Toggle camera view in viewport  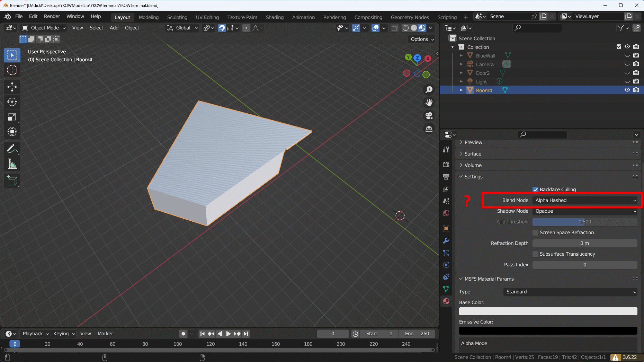[x=429, y=116]
